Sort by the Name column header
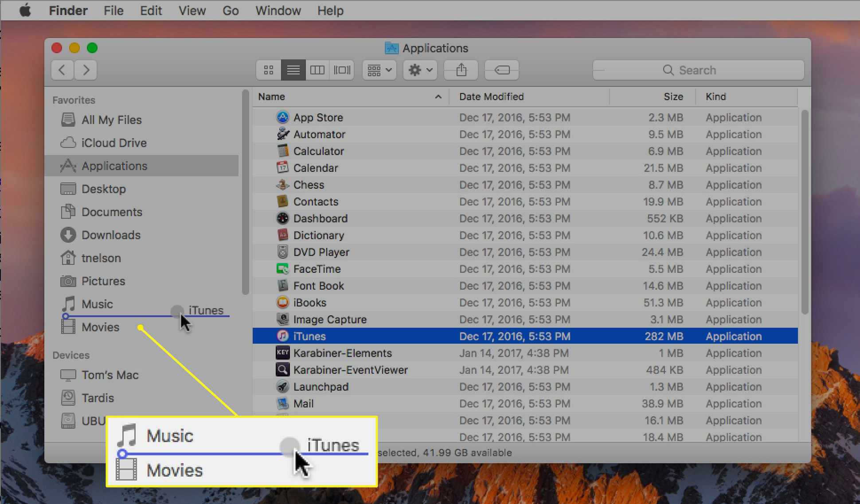Viewport: 860px width, 504px height. 351,97
